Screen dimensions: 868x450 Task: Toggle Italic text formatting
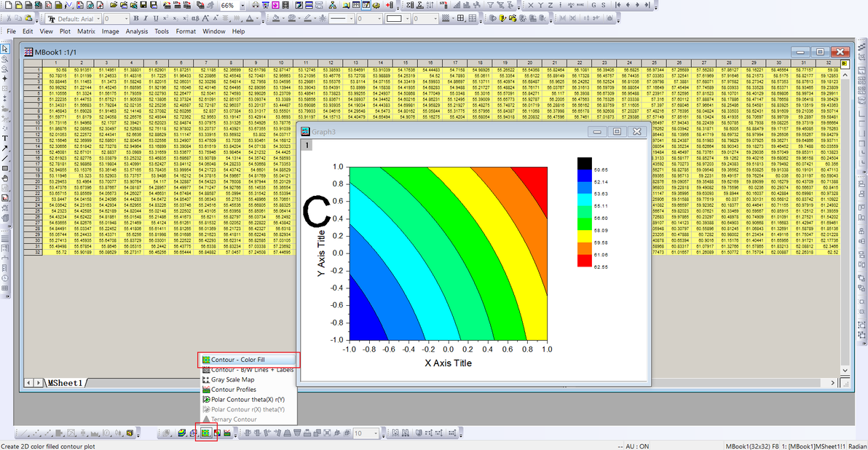tap(146, 18)
